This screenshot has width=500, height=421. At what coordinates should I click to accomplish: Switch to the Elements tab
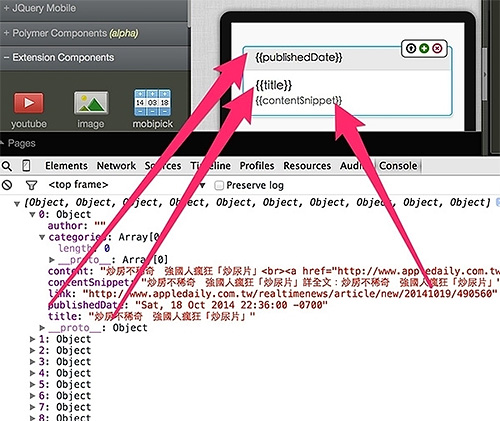pyautogui.click(x=66, y=166)
